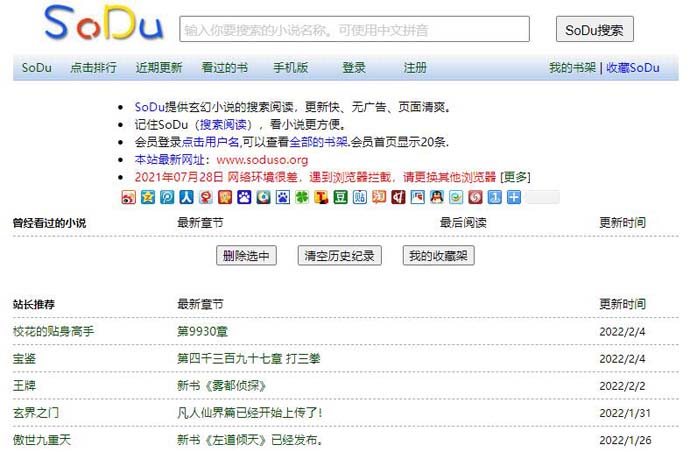
Task: Open 我的收藏架 button
Action: 438,255
